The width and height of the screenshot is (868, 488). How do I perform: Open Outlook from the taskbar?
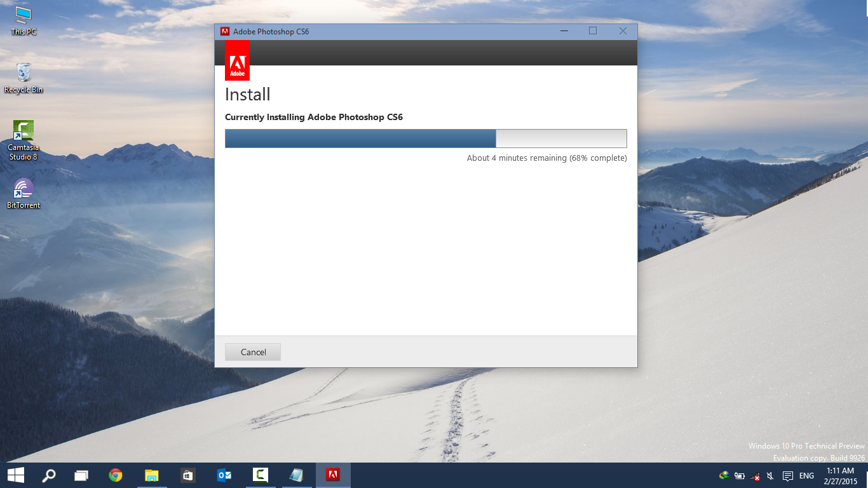[x=224, y=475]
